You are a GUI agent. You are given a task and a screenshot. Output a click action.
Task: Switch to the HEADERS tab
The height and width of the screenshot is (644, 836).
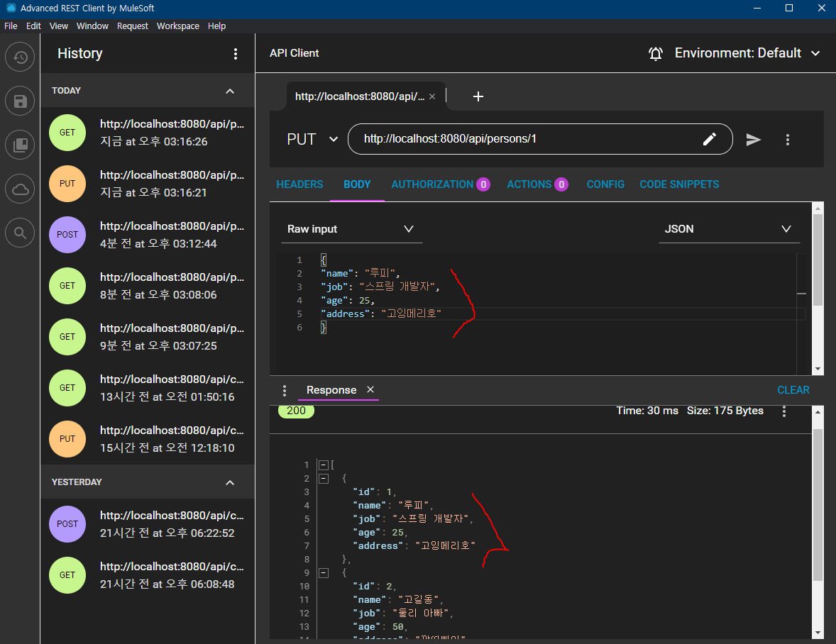(299, 184)
